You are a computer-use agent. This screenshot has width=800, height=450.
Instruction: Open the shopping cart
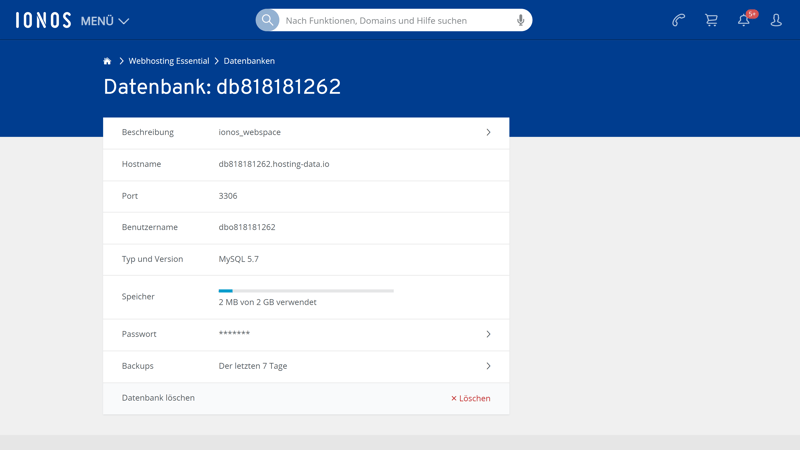(x=711, y=20)
